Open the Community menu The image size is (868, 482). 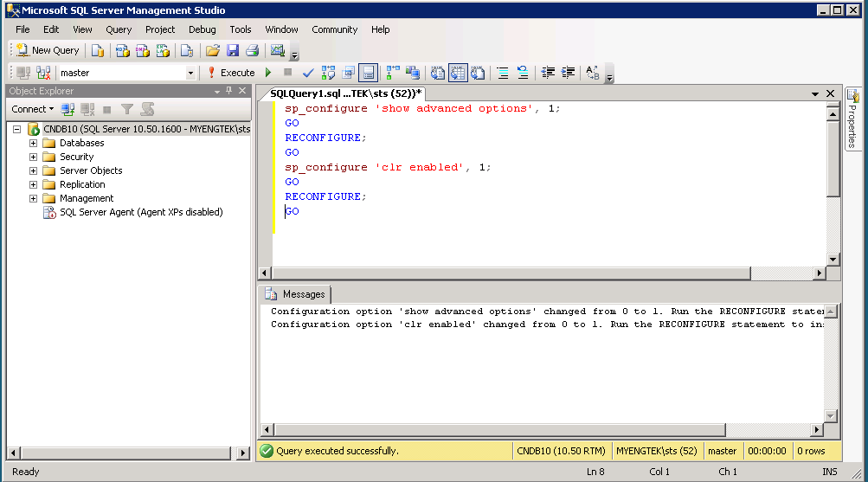coord(334,29)
